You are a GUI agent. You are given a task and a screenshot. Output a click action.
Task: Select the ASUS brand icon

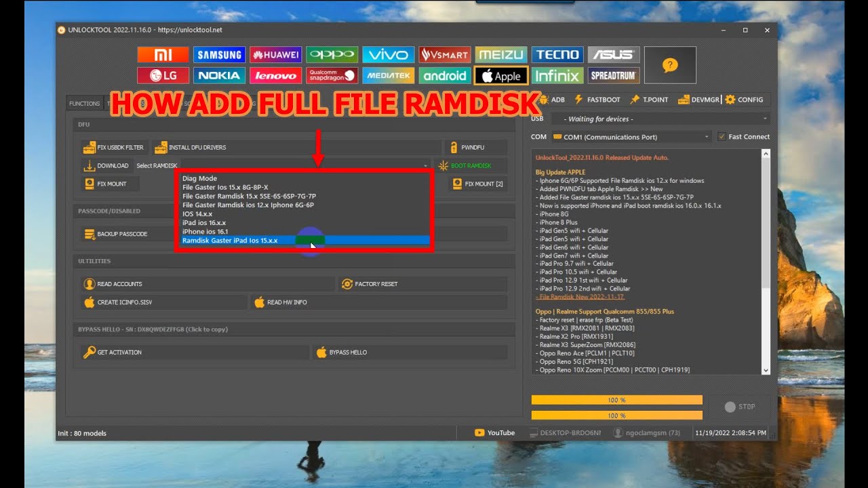coord(613,55)
